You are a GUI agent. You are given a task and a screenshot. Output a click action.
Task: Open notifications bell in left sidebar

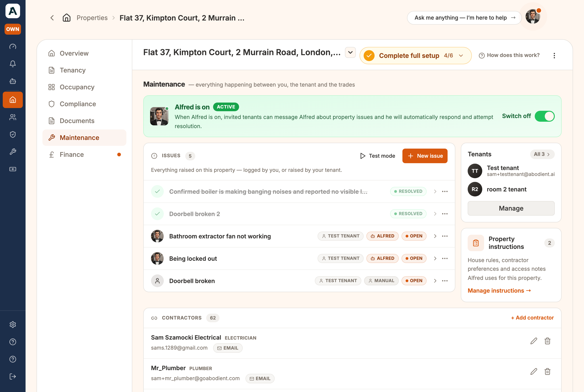pos(13,64)
